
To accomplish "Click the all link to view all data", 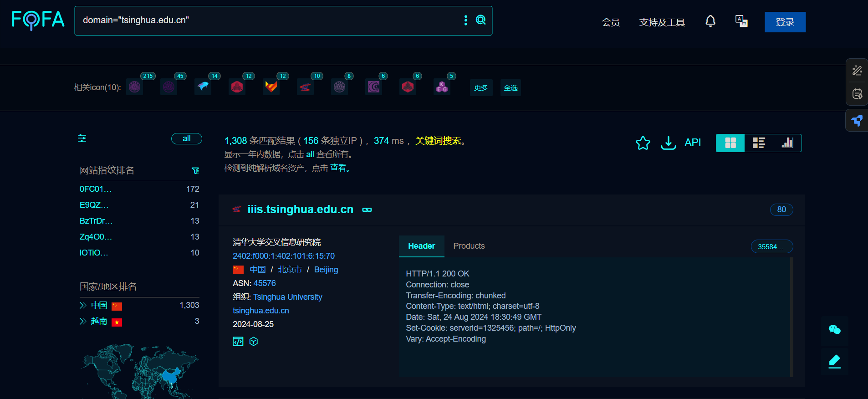I will tap(310, 154).
